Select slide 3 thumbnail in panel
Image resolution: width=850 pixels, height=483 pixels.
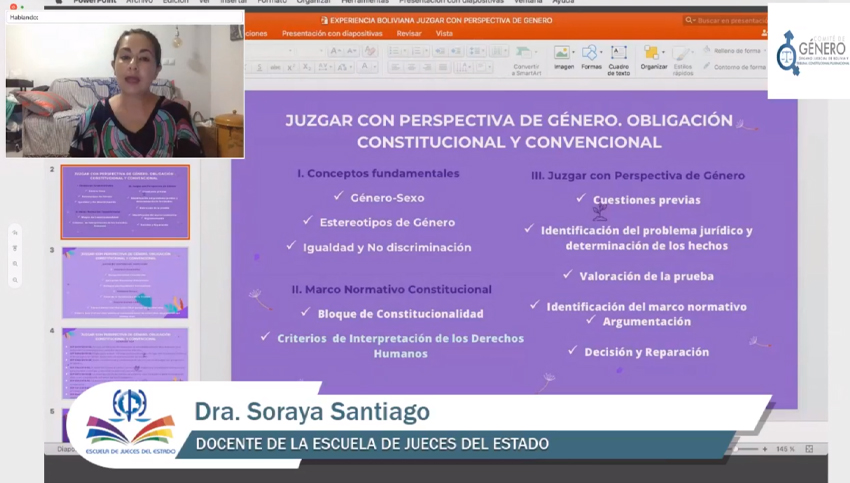click(125, 282)
